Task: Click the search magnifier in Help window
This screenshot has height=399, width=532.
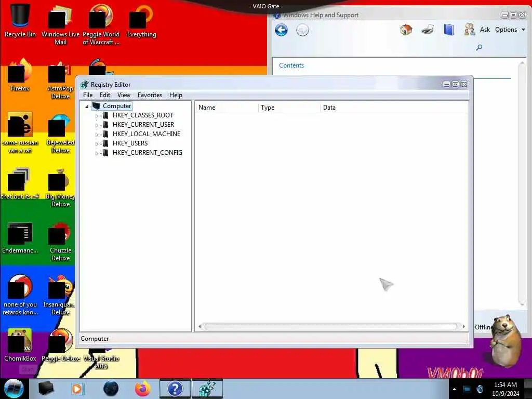Action: (x=479, y=47)
